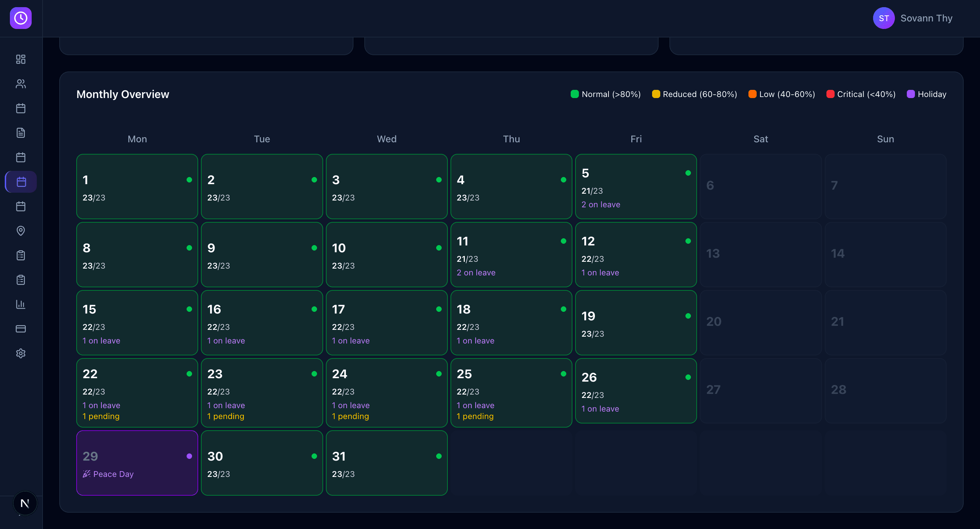Open Sovann Thy profile name

[x=926, y=18]
